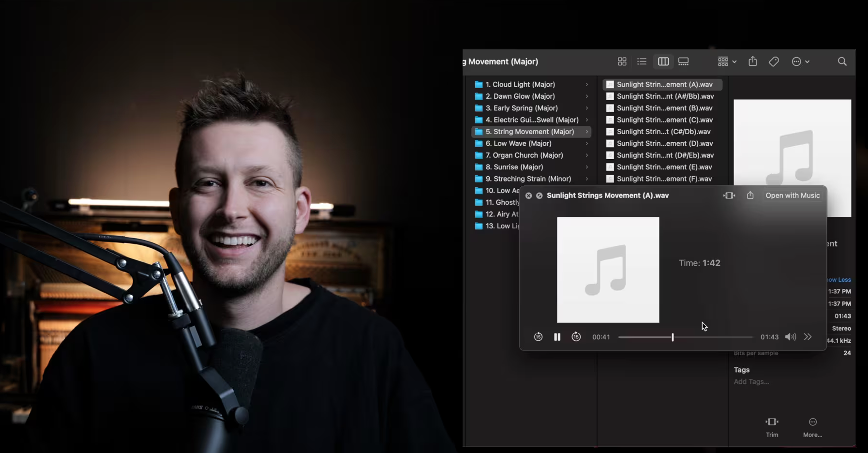
Task: Close the Quick Look preview window
Action: coord(528,196)
